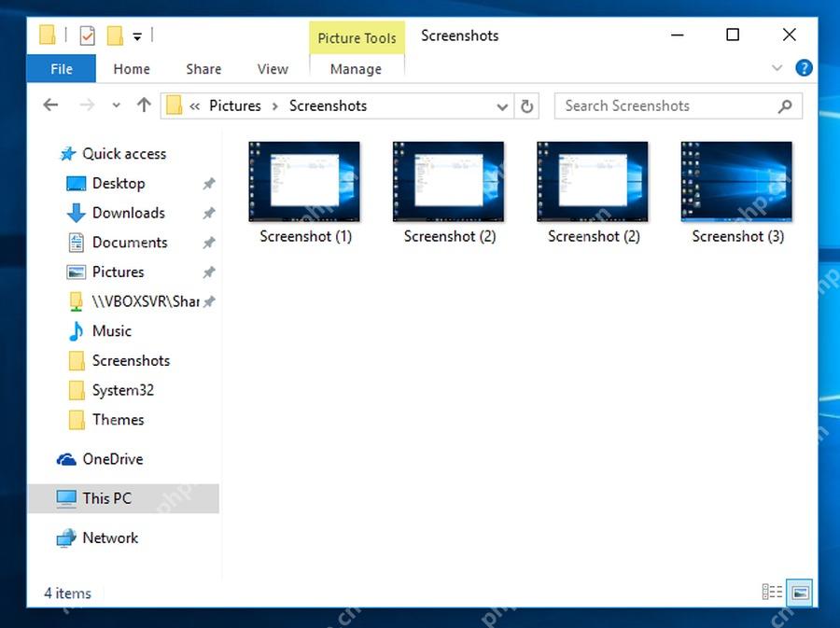Open Pictures in the navigation pane

tap(118, 272)
